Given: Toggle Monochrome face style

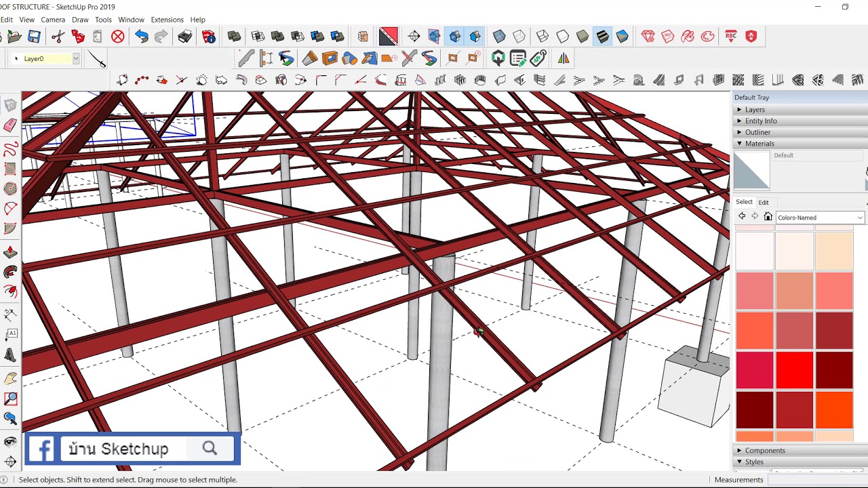Looking at the screenshot, I should (x=622, y=37).
